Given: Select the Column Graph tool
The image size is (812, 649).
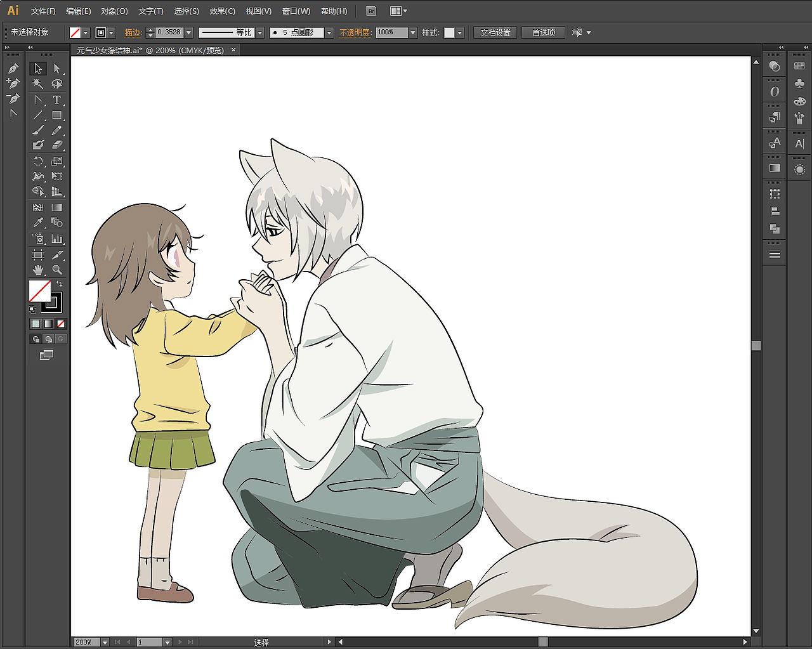Looking at the screenshot, I should 57,239.
